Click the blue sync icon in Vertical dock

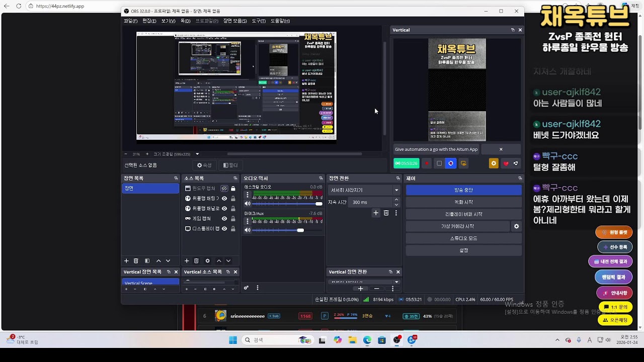click(x=451, y=163)
